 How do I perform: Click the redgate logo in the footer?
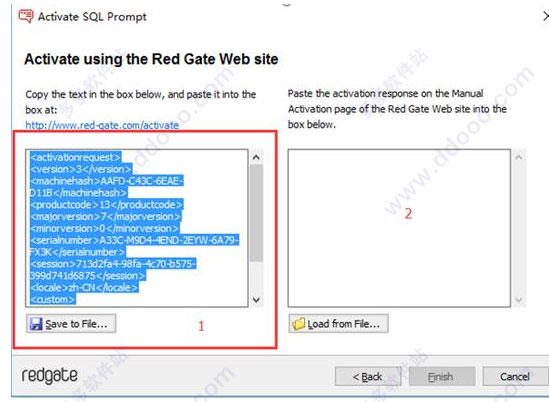click(49, 376)
